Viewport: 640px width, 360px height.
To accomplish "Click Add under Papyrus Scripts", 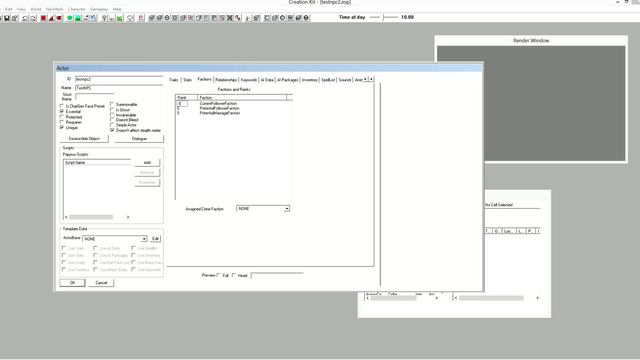I will coord(147,162).
